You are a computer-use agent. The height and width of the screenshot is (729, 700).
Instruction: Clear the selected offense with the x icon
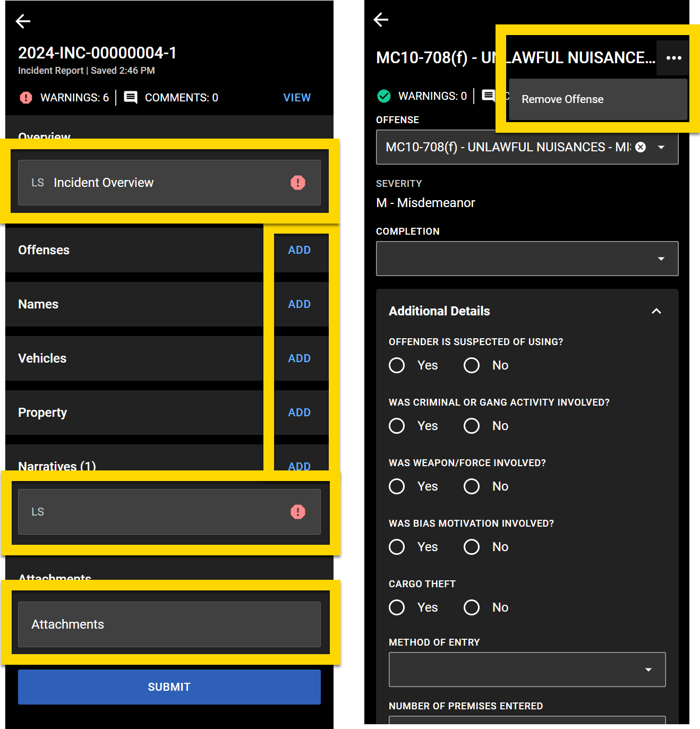tap(641, 147)
